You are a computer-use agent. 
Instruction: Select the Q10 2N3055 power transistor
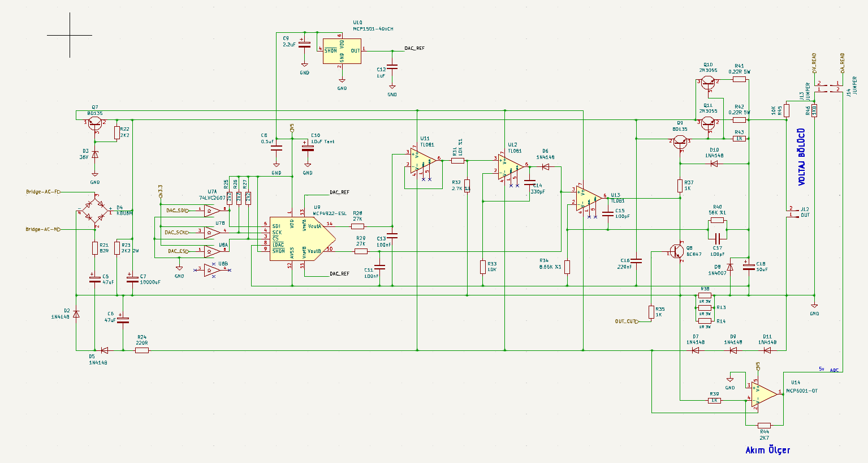708,82
